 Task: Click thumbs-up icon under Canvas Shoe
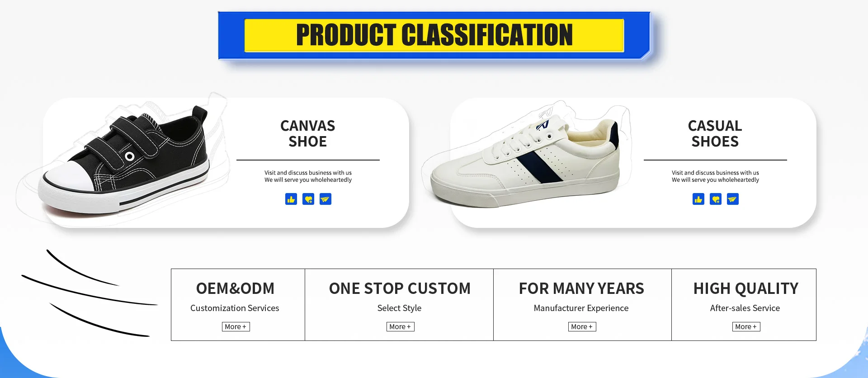291,199
